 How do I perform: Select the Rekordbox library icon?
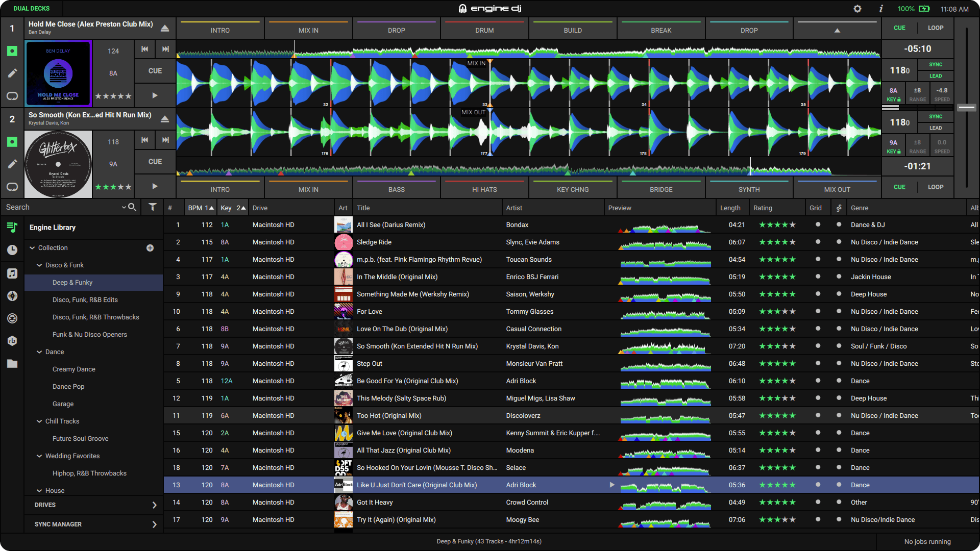click(12, 341)
